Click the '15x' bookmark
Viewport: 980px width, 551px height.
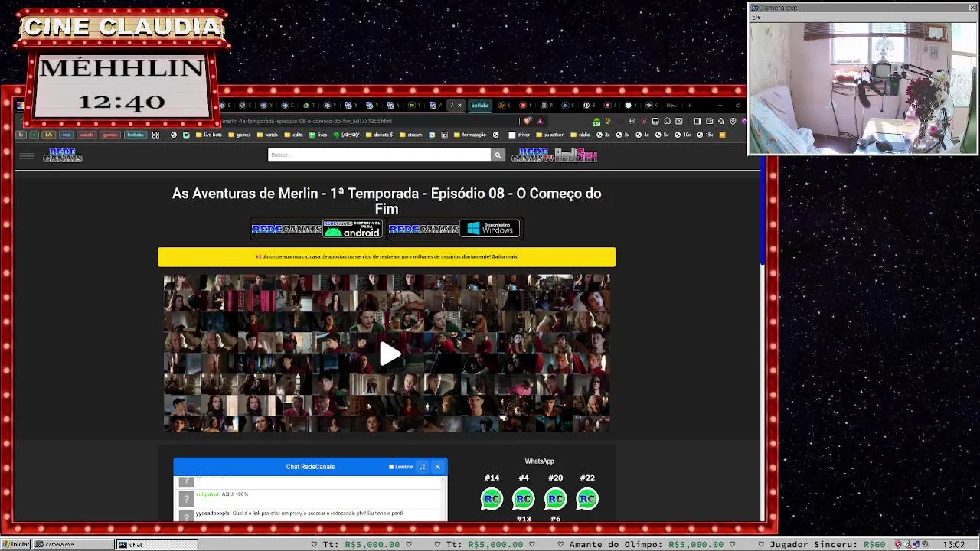(x=705, y=135)
